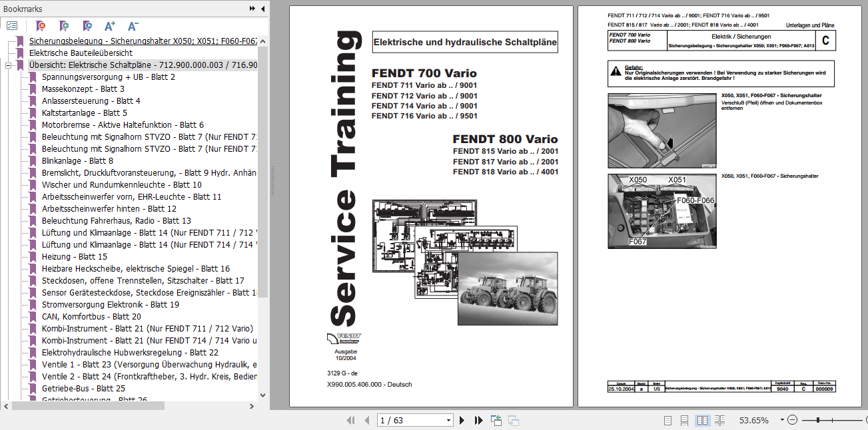868x430 pixels.
Task: Open Sicherungsbelegung - Sicherungshalter bookmark
Action: click(143, 41)
